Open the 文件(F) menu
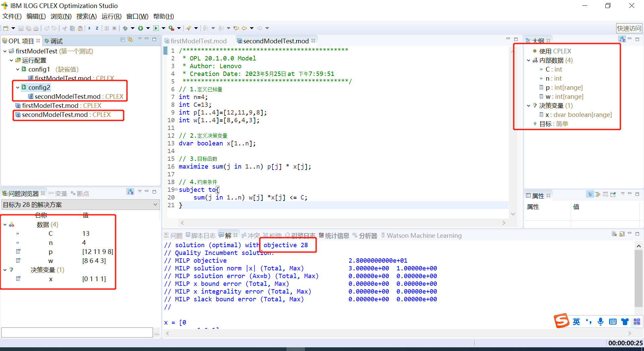 (12, 16)
